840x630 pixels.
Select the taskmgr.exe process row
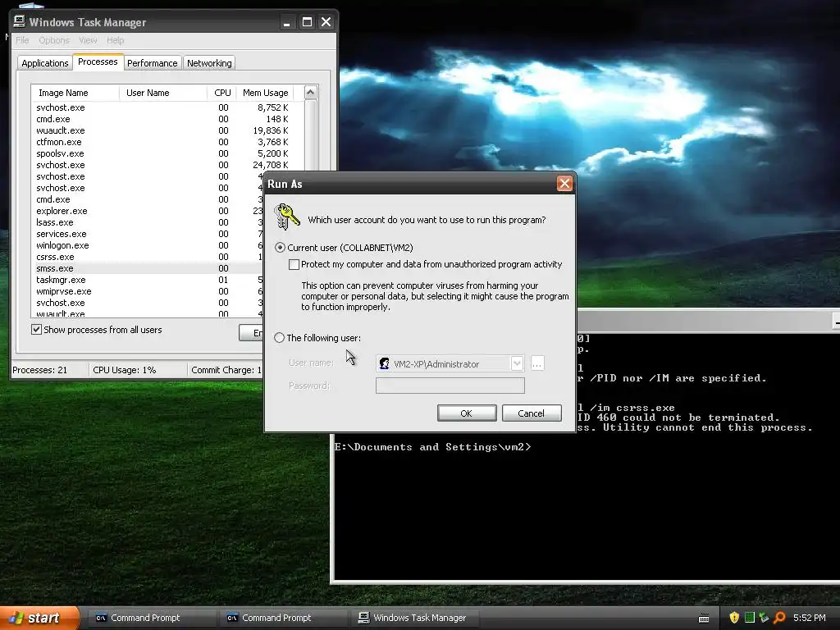point(148,281)
